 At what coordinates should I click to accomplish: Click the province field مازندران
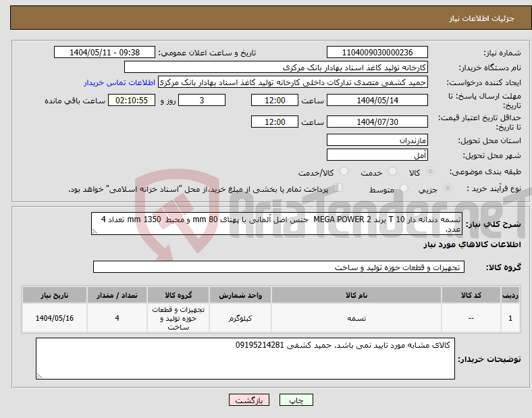coord(377,140)
